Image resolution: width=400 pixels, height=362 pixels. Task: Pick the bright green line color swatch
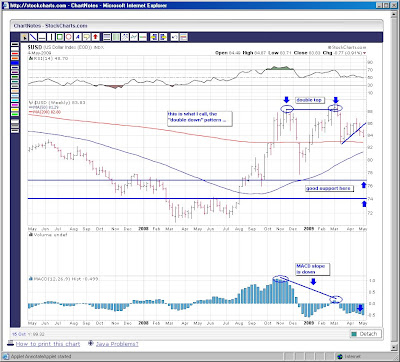[x=15, y=114]
